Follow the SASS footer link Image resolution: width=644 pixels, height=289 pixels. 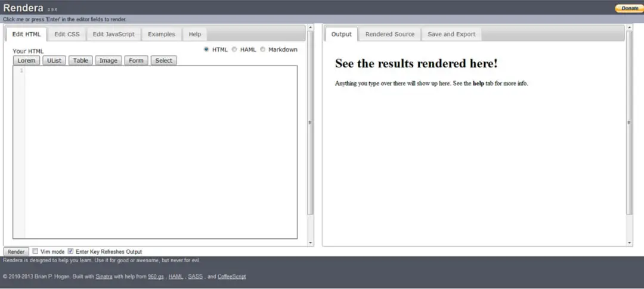[x=196, y=276]
